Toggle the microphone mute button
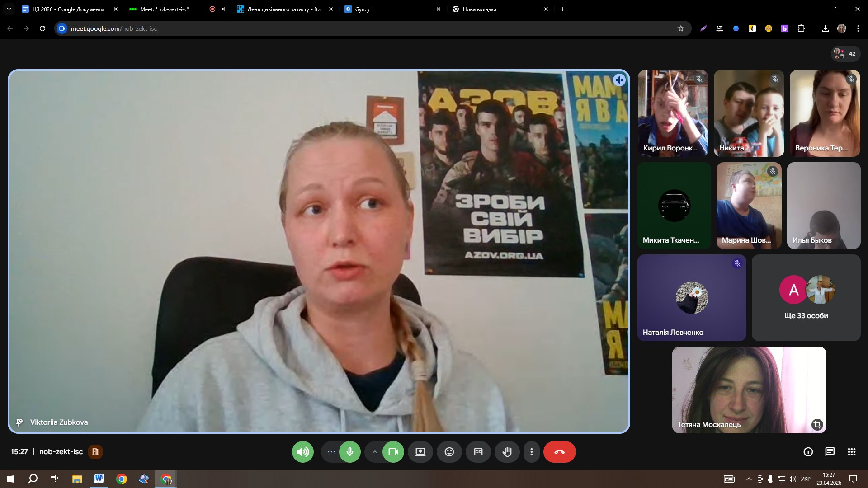 349,452
